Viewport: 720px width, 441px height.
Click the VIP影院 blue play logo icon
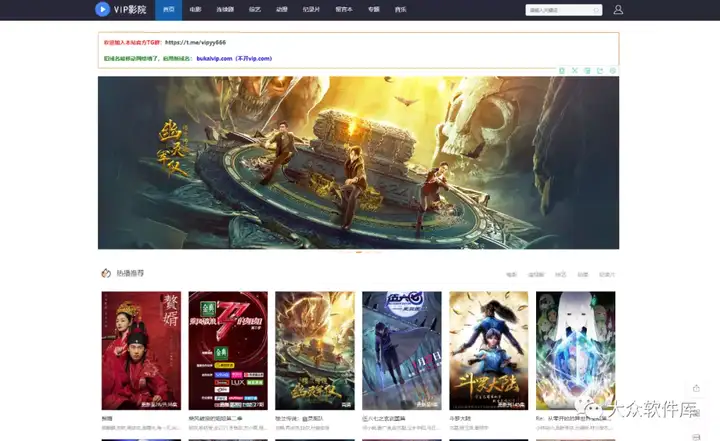(x=102, y=9)
